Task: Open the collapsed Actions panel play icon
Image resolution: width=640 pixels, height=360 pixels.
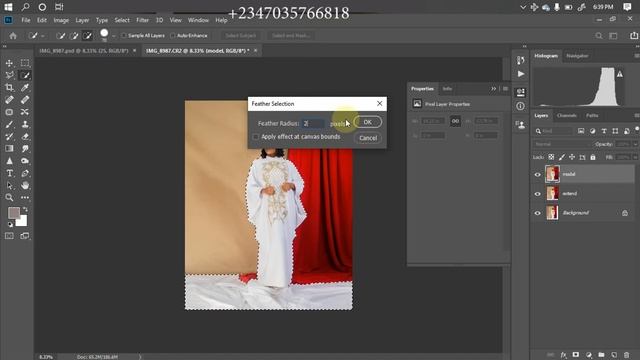Action: click(521, 74)
